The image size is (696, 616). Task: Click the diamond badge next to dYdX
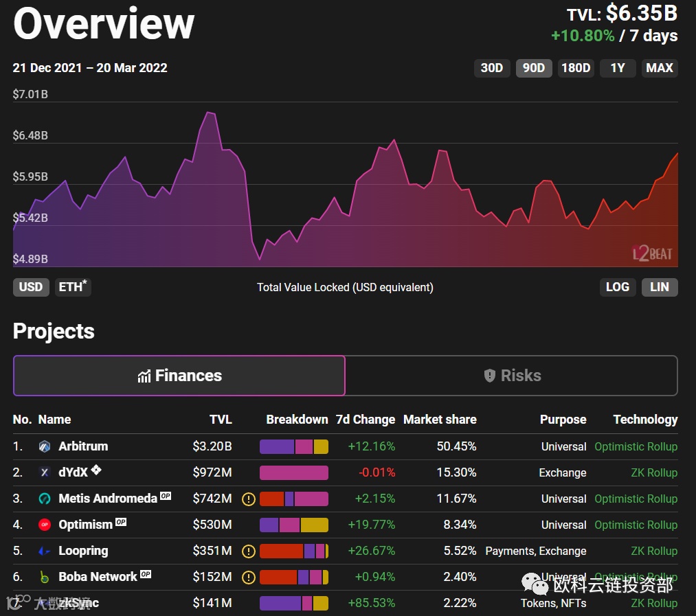[x=96, y=470]
